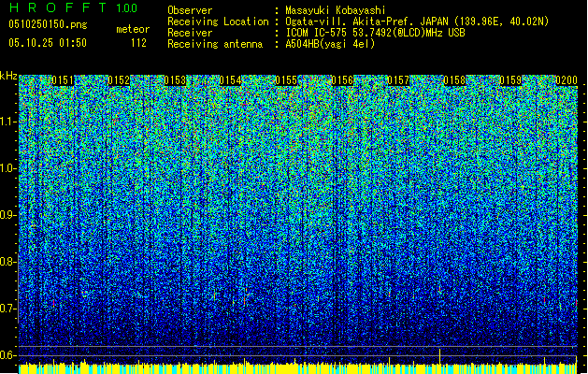Click the 0159 time marker
The width and height of the screenshot is (588, 374).
tap(510, 81)
